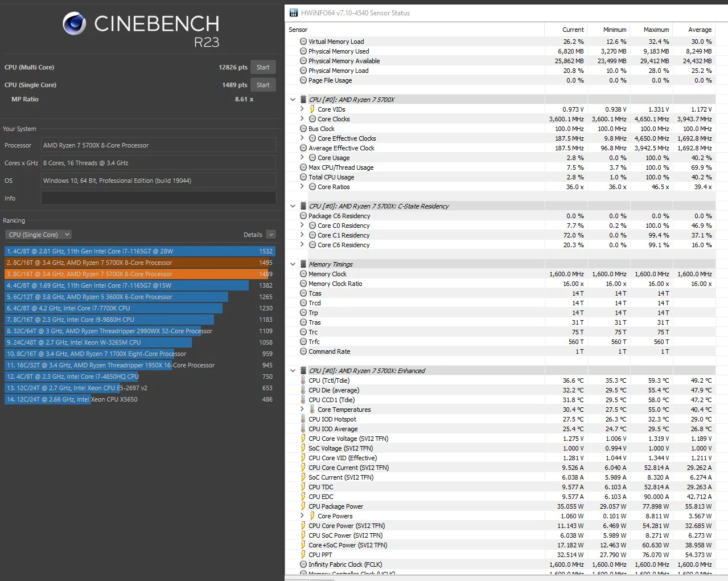Screen dimensions: 728x581
Task: Open the CPU (Single Core) ranking dropdown
Action: pos(38,235)
